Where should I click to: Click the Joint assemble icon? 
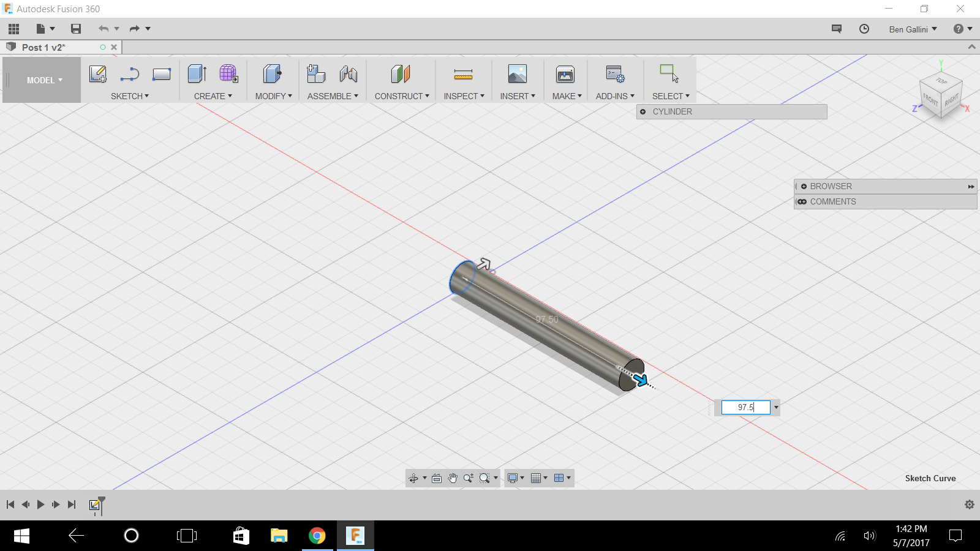click(x=349, y=74)
